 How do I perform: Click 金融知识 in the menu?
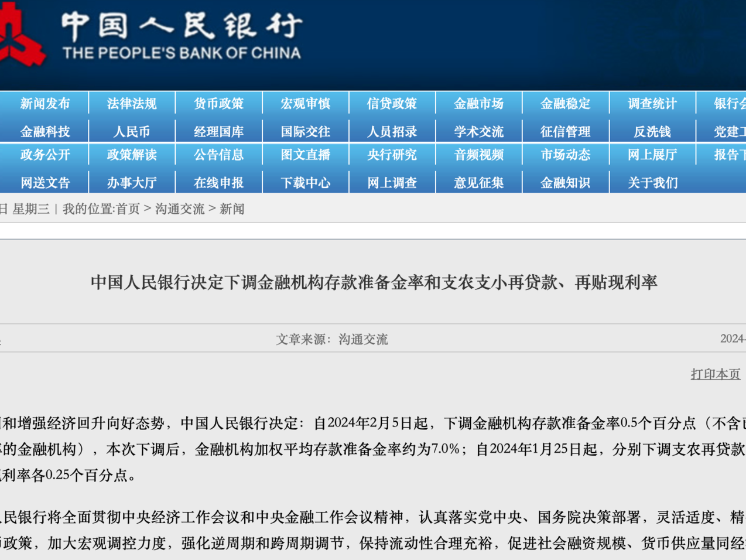(565, 183)
